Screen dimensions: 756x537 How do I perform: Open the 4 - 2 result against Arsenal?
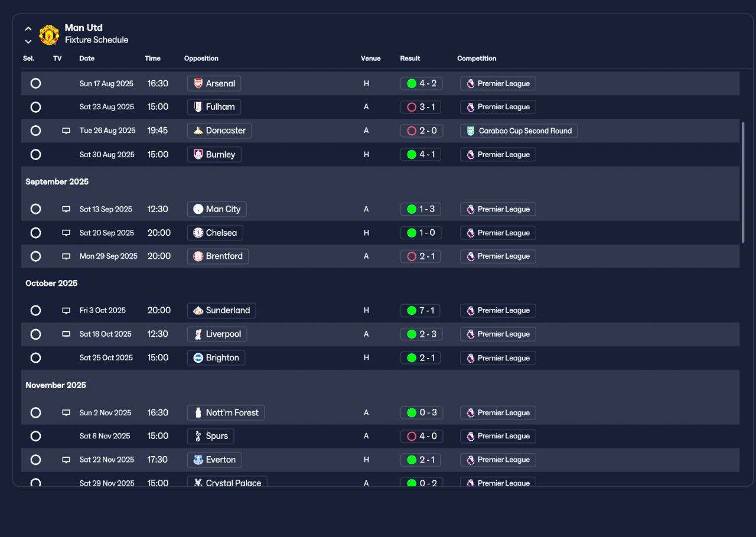click(421, 83)
